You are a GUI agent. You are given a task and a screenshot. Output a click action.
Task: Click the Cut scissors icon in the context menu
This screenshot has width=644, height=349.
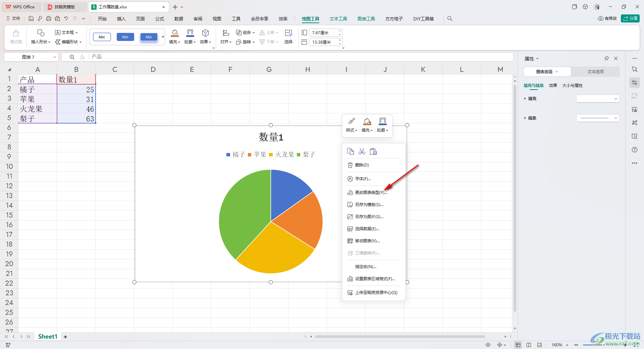pyautogui.click(x=362, y=151)
